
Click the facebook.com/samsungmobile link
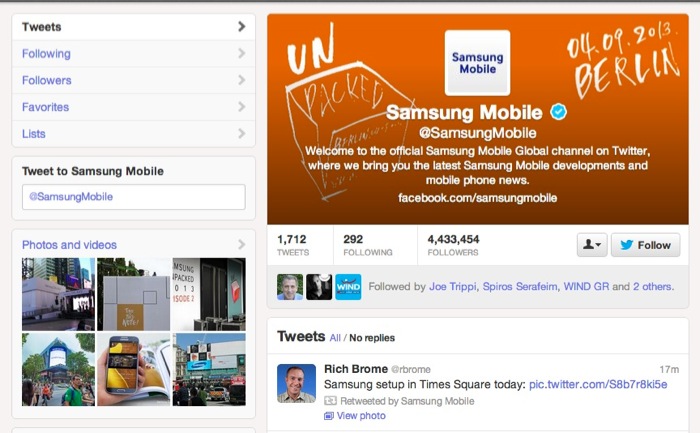coord(477,198)
